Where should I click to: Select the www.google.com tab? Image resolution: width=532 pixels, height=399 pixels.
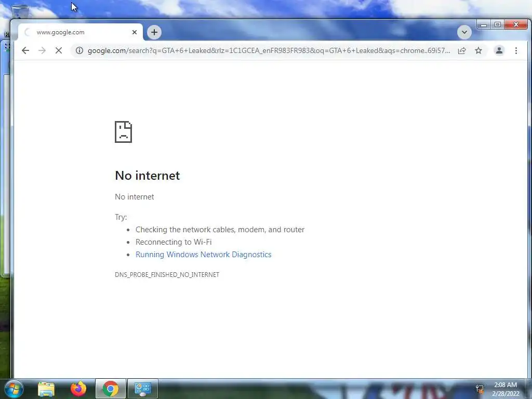pos(81,32)
